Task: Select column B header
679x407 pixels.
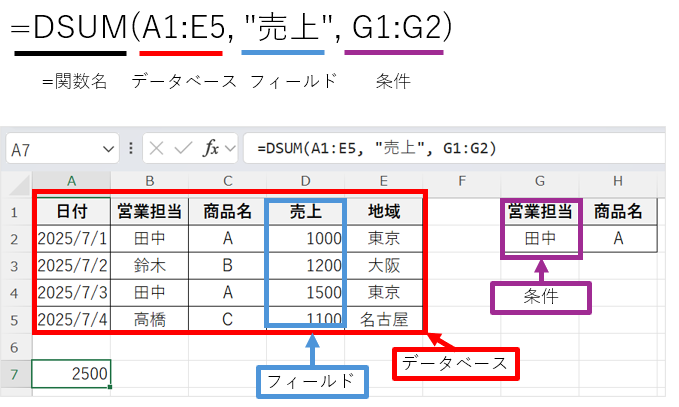Action: tap(149, 181)
